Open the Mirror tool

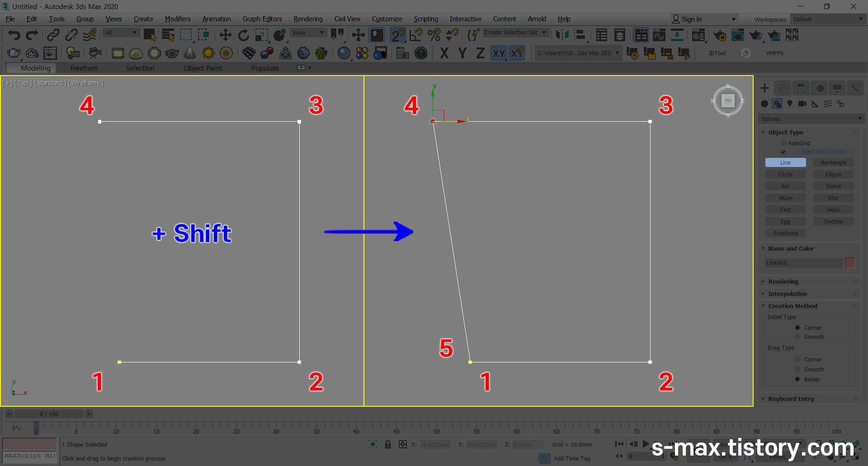[x=562, y=35]
